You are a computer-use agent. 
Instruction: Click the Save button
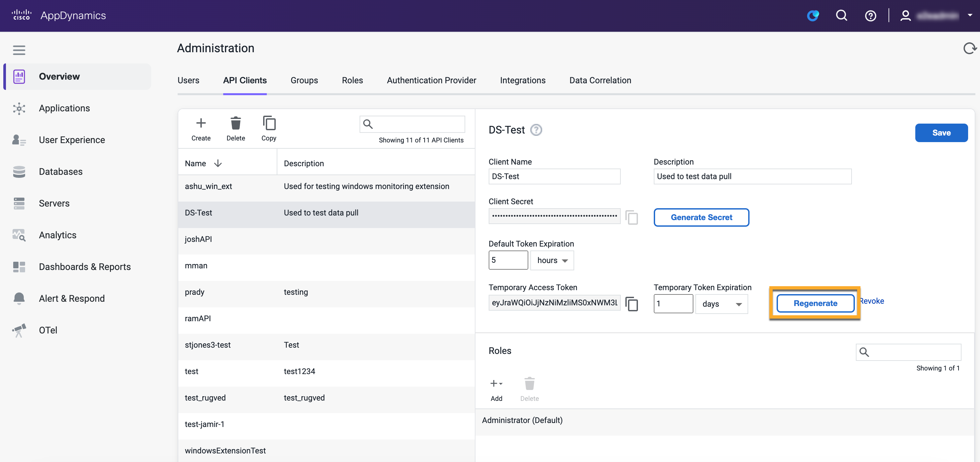(941, 133)
